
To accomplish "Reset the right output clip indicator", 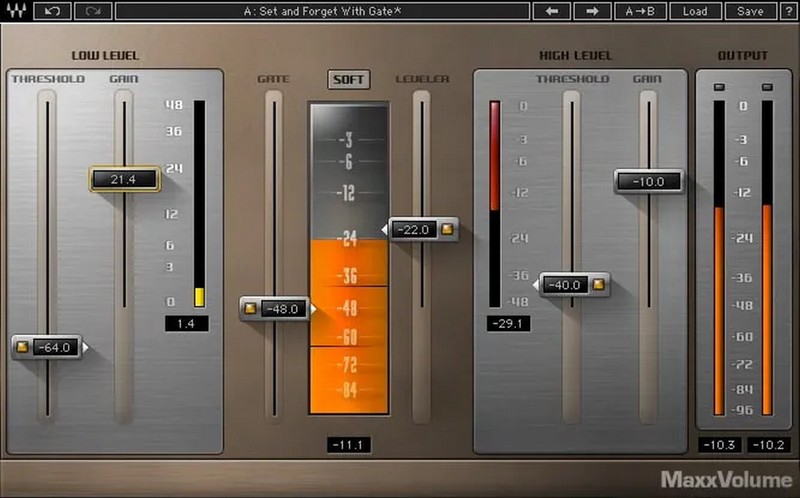I will [767, 87].
